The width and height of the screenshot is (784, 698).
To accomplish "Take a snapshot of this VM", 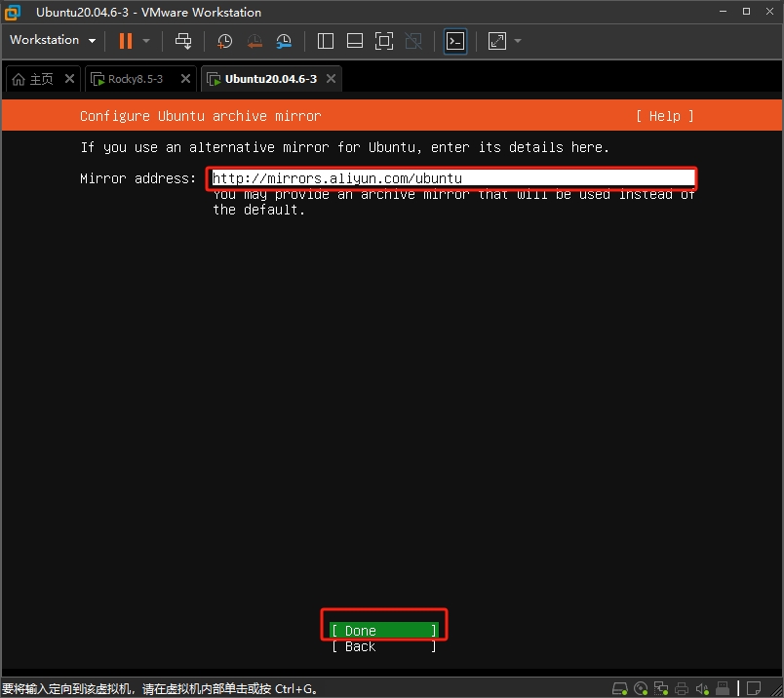I will (224, 41).
